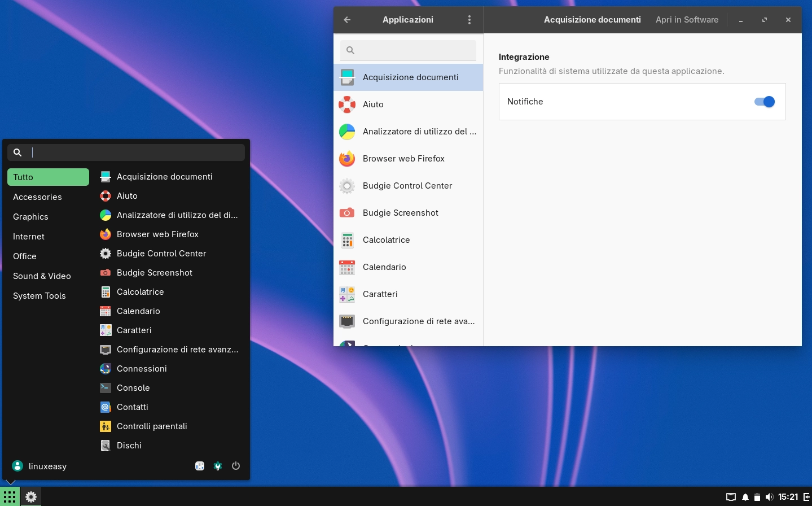812x506 pixels.
Task: Go back using the arrow beside Applicazioni
Action: (347, 20)
